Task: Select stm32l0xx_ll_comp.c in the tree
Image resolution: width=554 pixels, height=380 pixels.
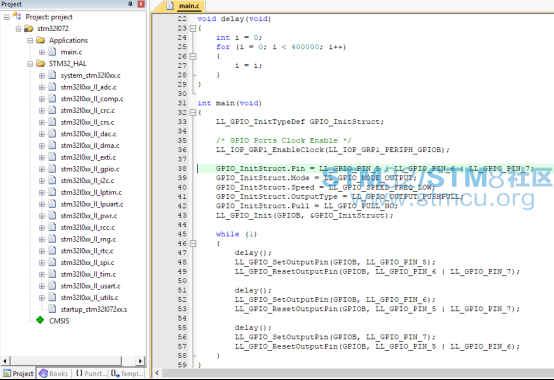Action: click(x=92, y=99)
